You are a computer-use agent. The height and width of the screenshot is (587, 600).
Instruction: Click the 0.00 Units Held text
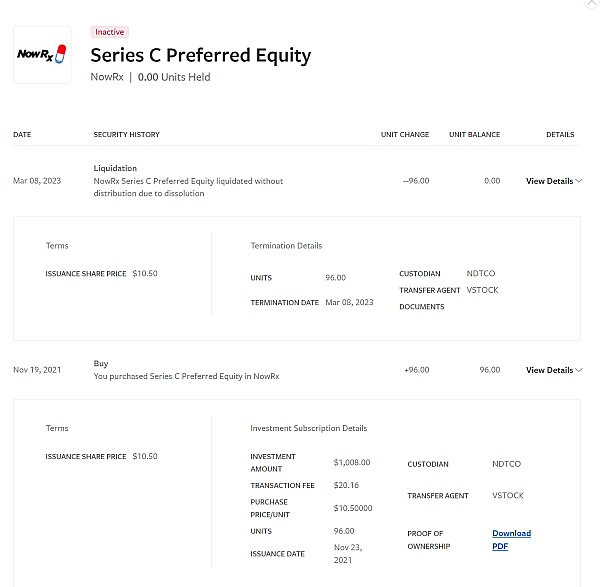[174, 77]
